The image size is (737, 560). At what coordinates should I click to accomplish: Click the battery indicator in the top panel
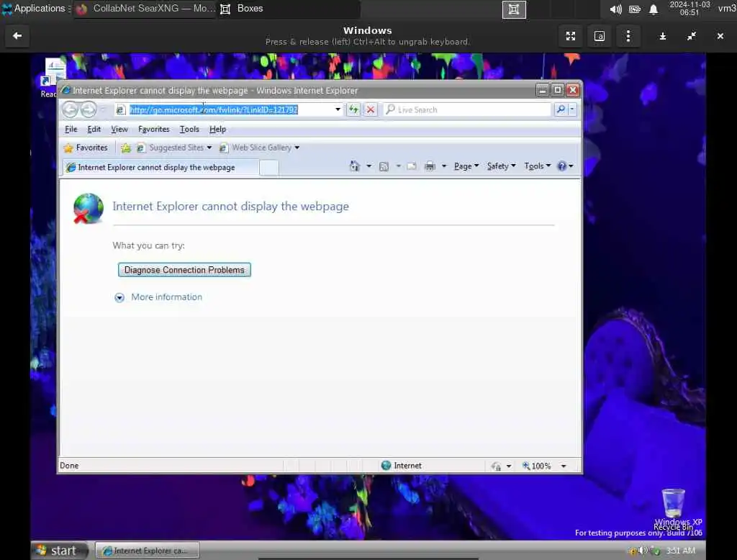coord(635,9)
